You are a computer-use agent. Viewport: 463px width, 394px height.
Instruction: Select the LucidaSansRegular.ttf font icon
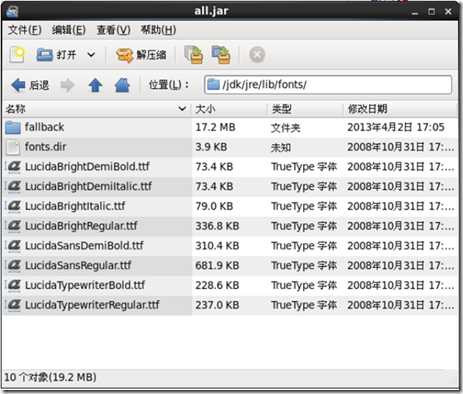tap(14, 265)
